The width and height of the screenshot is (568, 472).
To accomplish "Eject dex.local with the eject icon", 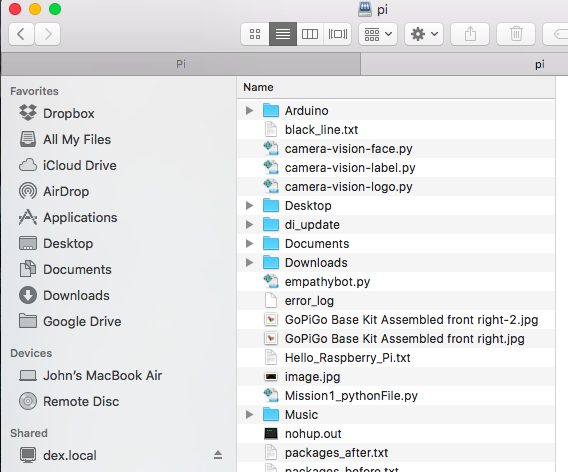I will pyautogui.click(x=218, y=455).
